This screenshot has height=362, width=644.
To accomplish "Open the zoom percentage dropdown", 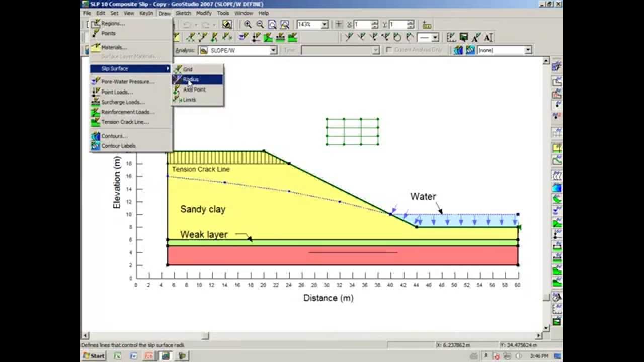I will coord(325,25).
